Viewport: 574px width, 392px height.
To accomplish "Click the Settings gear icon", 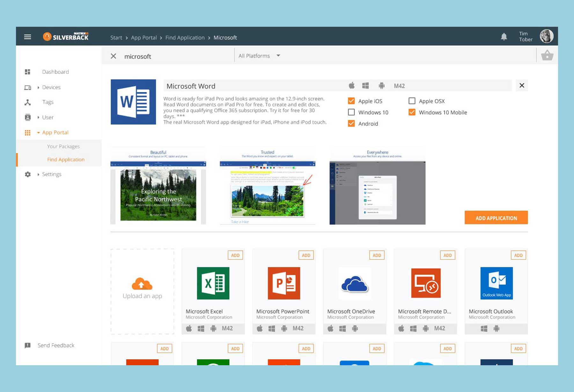I will tap(28, 174).
